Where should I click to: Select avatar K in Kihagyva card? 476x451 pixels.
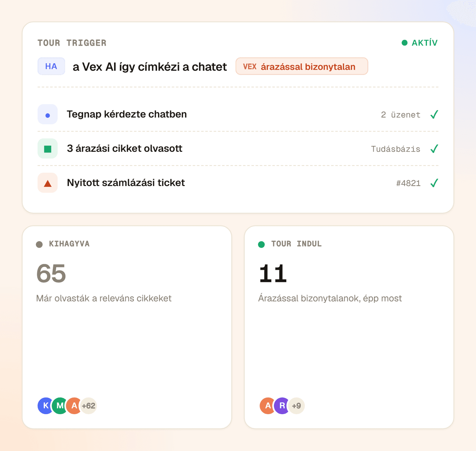click(x=46, y=406)
